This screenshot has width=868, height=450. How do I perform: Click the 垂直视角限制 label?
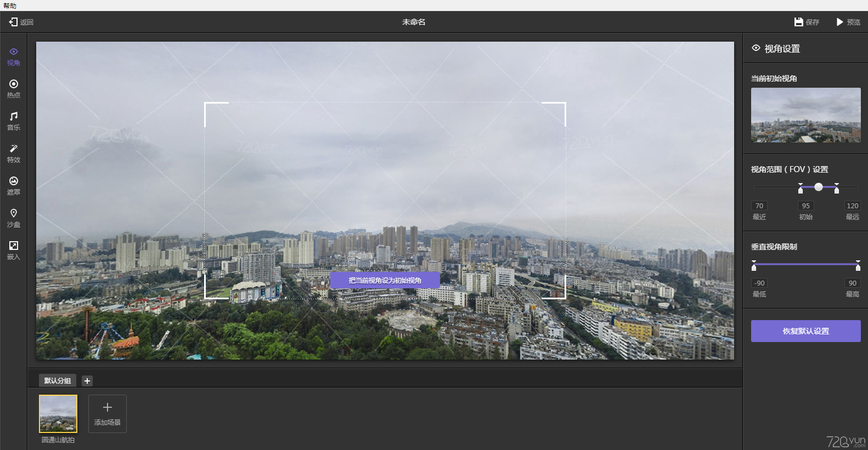(x=774, y=247)
